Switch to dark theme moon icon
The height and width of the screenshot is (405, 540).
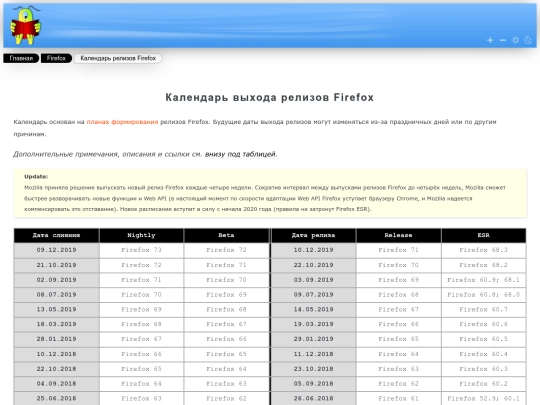[528, 40]
